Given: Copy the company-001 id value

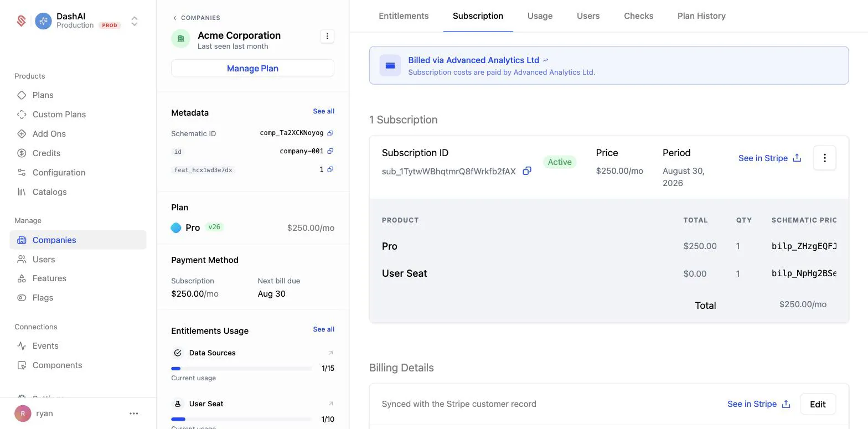Looking at the screenshot, I should click(x=330, y=151).
